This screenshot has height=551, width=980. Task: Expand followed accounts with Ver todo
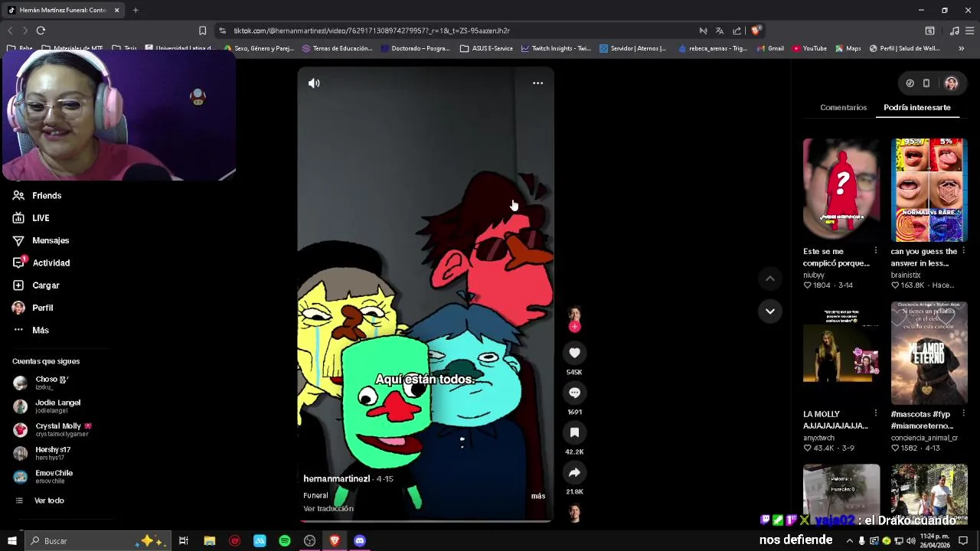pyautogui.click(x=49, y=500)
